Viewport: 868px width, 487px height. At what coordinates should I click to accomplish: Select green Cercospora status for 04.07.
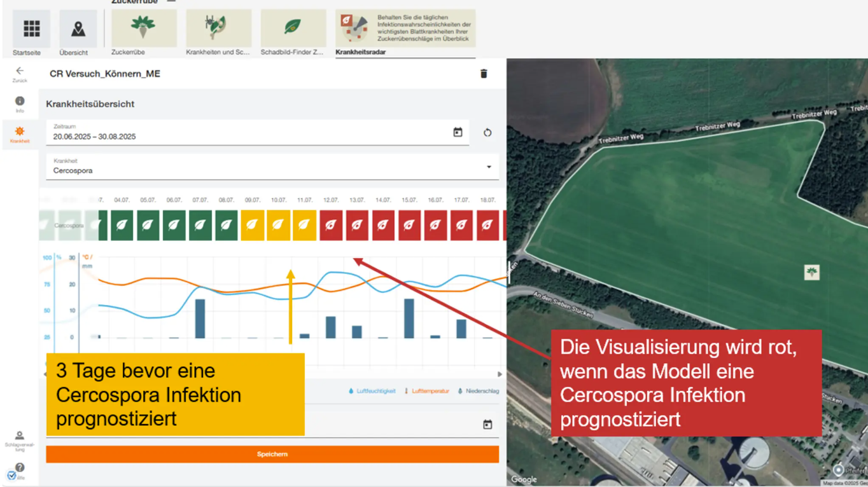coord(122,225)
